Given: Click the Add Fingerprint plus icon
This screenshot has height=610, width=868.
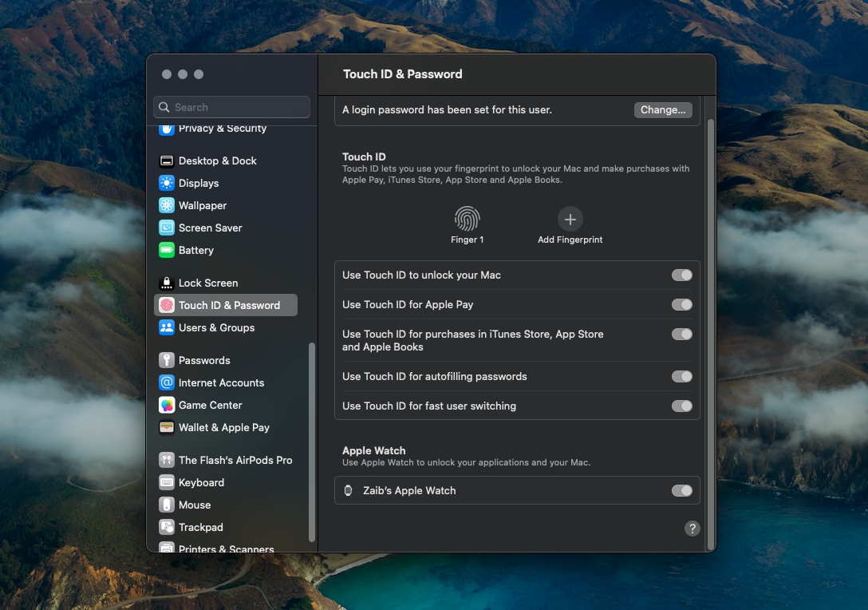Looking at the screenshot, I should click(x=570, y=220).
